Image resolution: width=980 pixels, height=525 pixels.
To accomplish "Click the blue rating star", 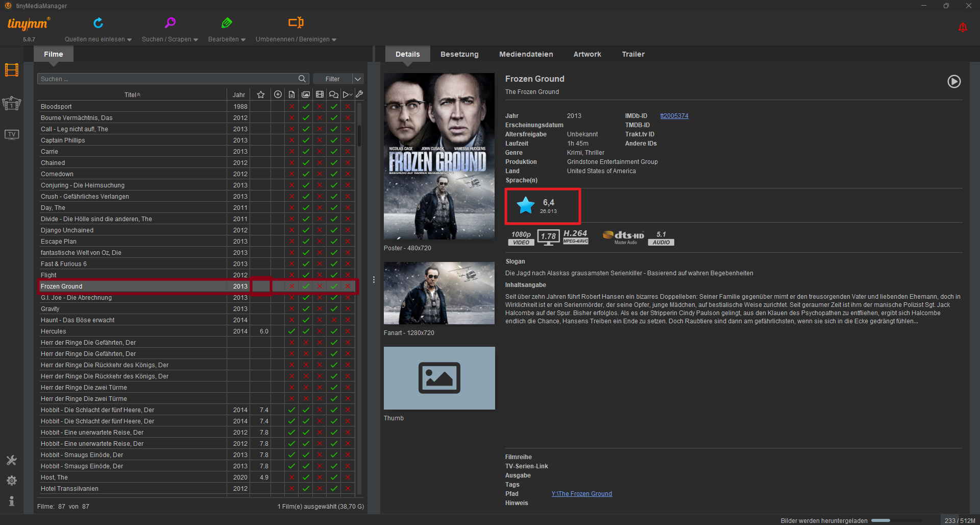I will pyautogui.click(x=525, y=205).
